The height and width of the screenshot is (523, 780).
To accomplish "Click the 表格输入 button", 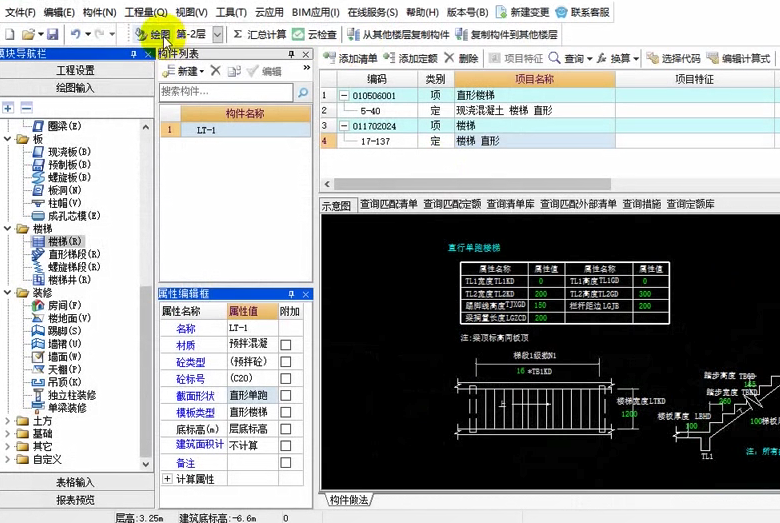I will 75,482.
